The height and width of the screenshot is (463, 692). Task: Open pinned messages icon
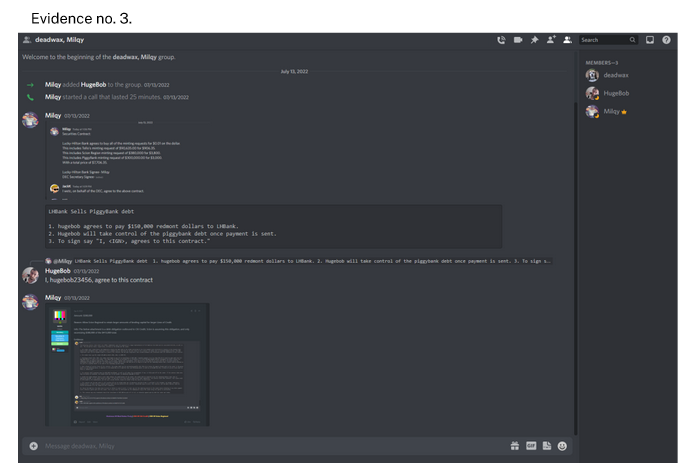(534, 40)
